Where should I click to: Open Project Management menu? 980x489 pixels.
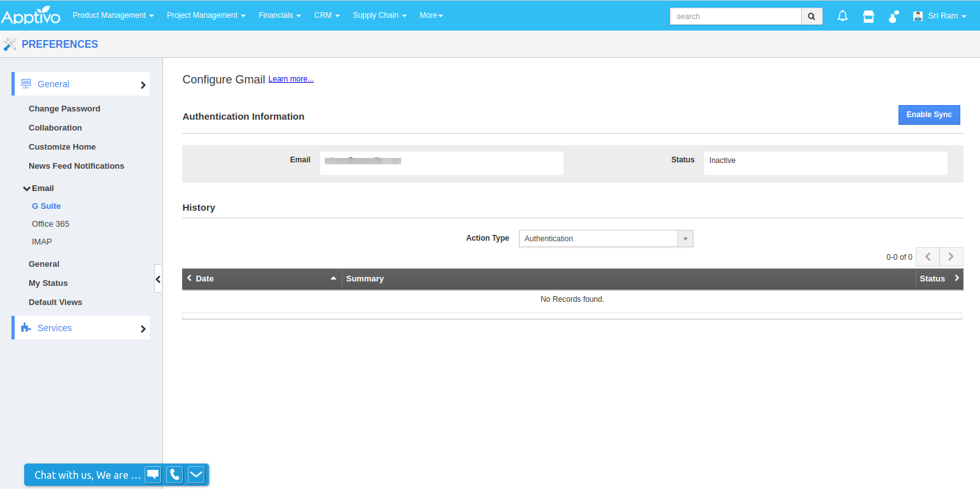tap(206, 15)
